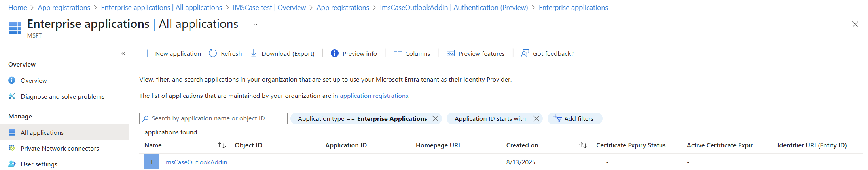Click the Preview features icon
The image size is (868, 170).
(x=451, y=53)
